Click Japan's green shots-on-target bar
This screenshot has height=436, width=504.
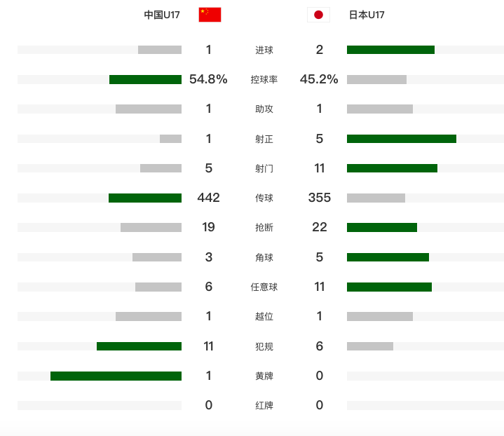402,139
